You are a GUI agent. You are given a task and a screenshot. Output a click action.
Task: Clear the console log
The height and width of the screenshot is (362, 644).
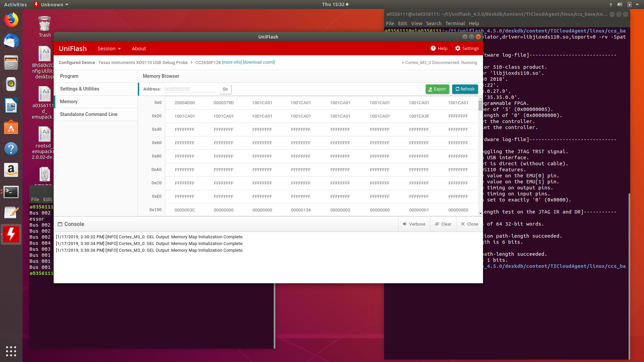(443, 224)
